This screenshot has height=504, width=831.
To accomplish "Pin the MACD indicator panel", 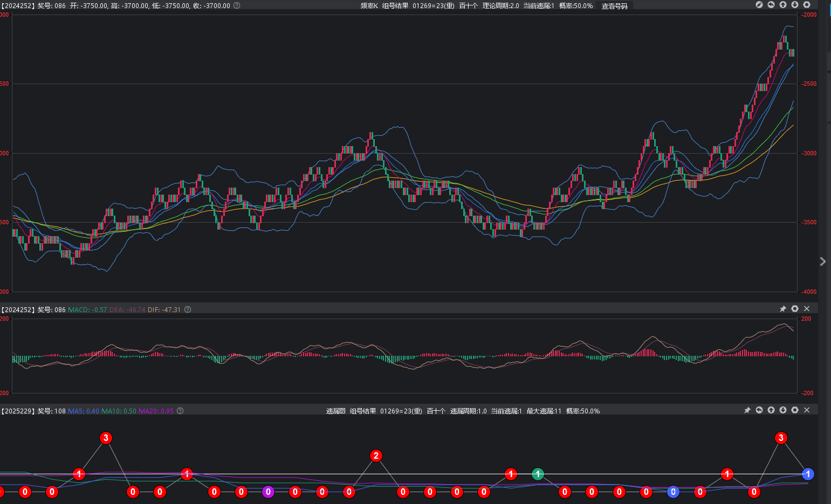I will pyautogui.click(x=783, y=309).
